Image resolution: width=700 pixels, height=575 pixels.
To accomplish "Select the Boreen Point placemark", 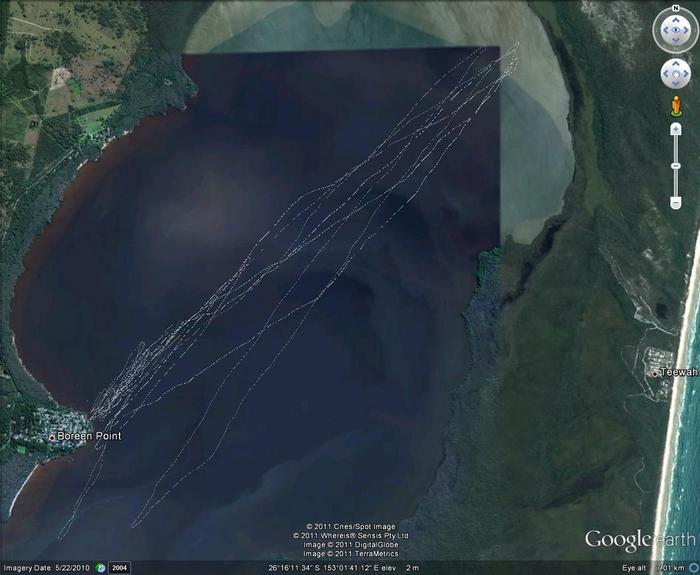I will 52,437.
